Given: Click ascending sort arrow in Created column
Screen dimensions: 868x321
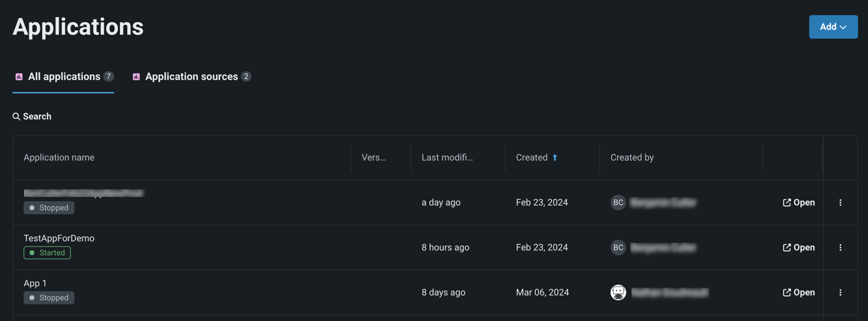Looking at the screenshot, I should (x=555, y=158).
